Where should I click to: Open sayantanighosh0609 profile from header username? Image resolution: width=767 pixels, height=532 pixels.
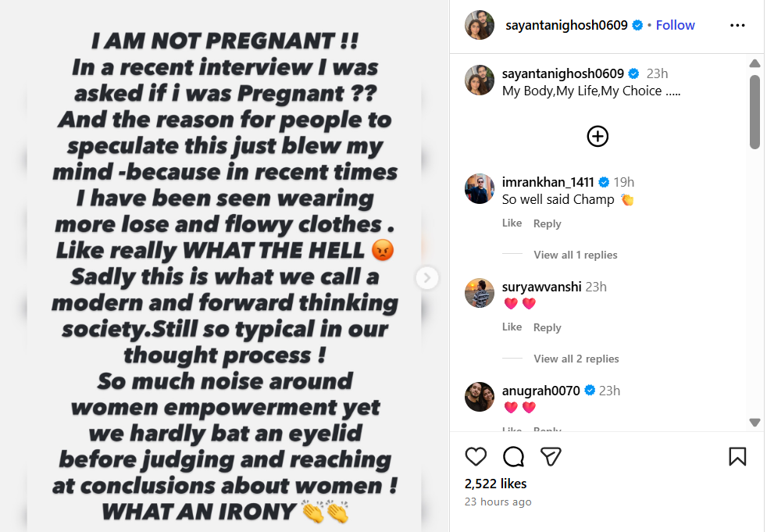click(566, 25)
